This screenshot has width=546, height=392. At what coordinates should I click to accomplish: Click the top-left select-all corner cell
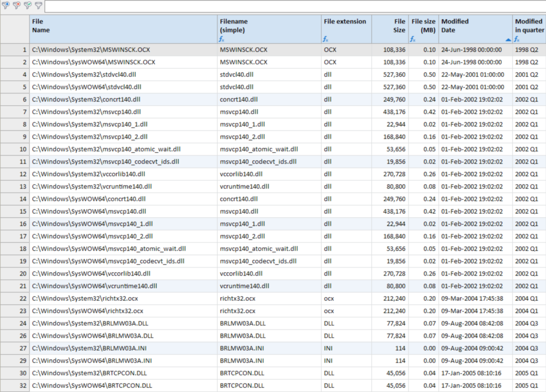tap(14, 29)
